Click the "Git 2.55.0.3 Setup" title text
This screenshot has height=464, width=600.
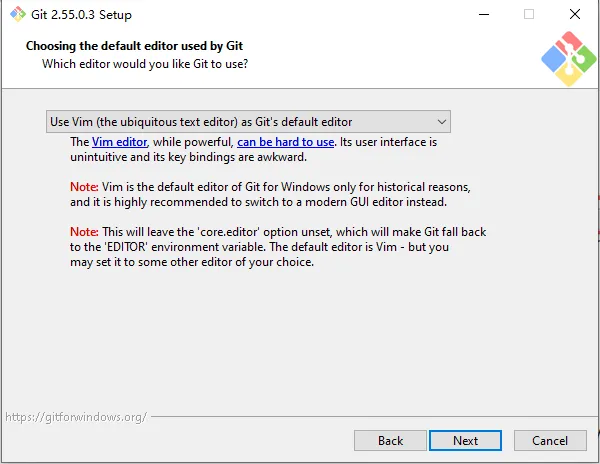(x=81, y=15)
